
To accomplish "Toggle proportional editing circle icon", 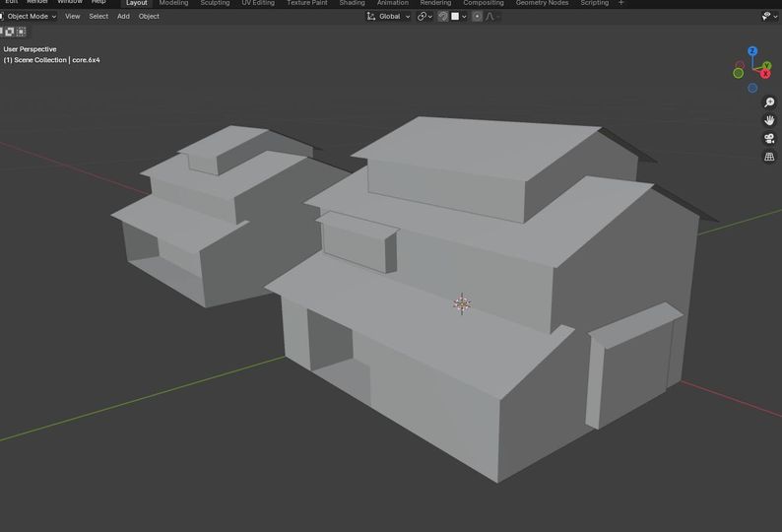I will coord(478,17).
